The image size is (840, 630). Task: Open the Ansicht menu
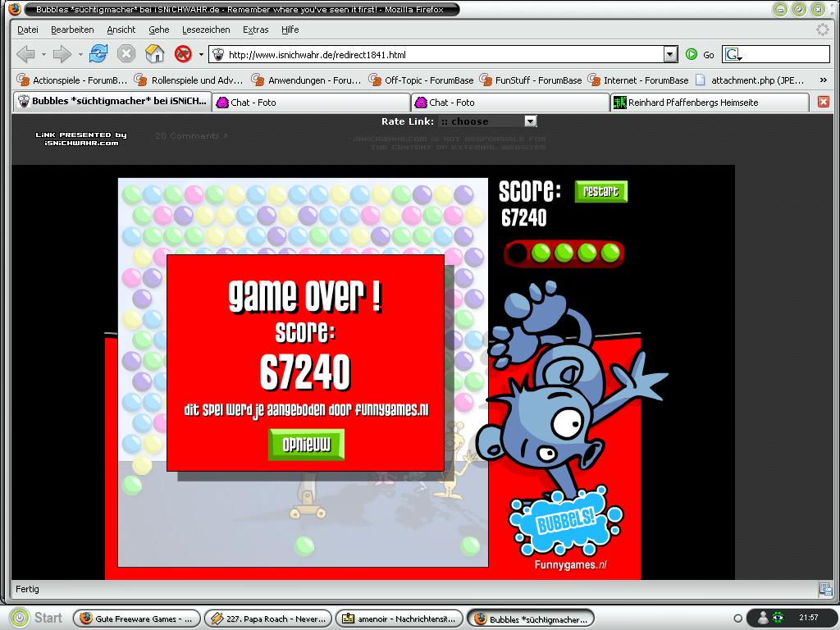121,30
